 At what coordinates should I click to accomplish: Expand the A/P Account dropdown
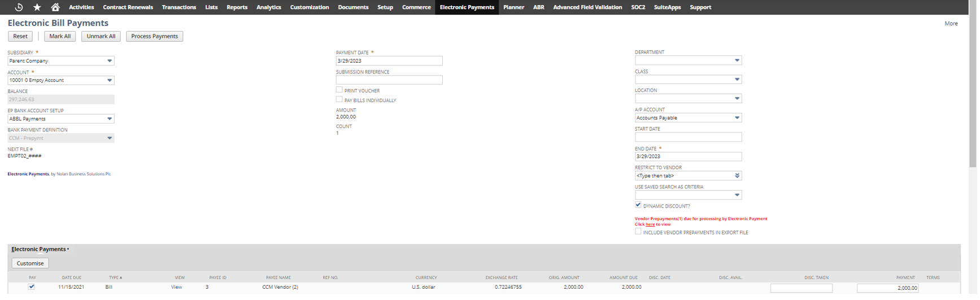[x=737, y=118]
